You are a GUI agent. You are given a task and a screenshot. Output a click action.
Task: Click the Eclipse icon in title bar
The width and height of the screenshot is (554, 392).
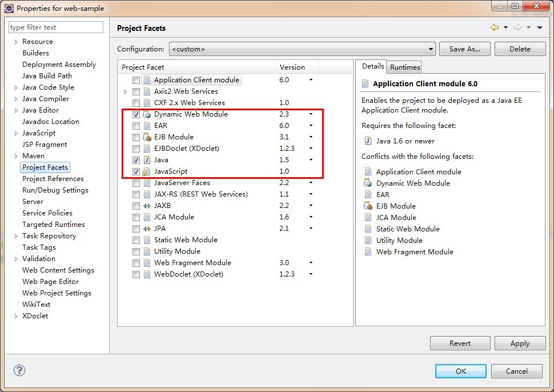pos(9,8)
